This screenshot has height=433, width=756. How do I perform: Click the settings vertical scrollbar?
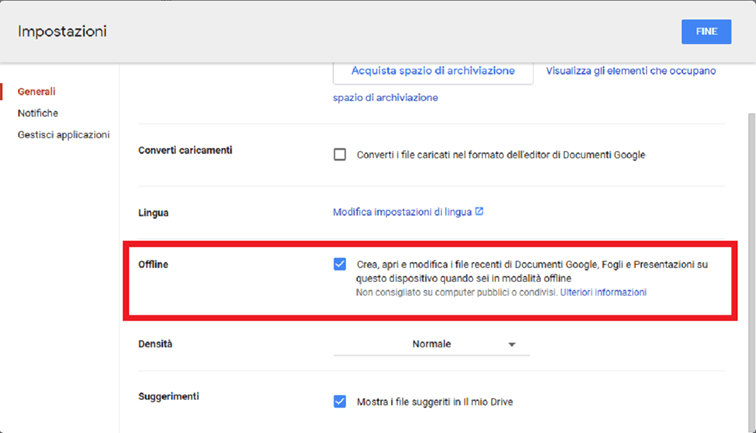pos(751,270)
